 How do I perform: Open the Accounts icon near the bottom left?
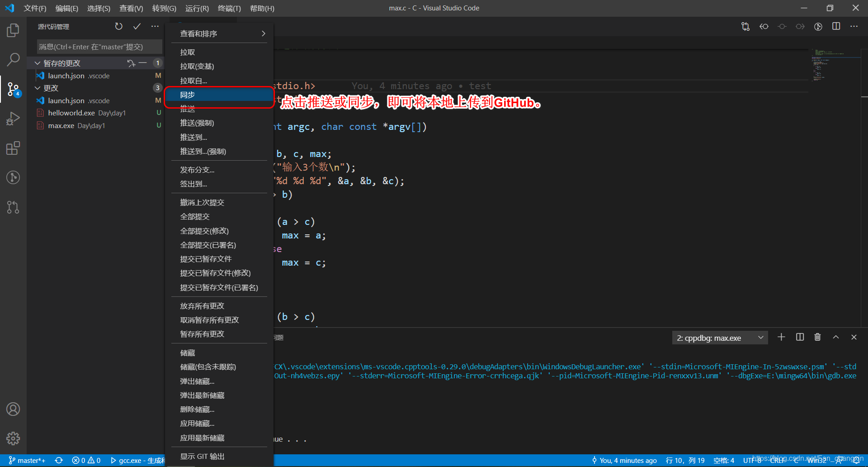(x=13, y=409)
